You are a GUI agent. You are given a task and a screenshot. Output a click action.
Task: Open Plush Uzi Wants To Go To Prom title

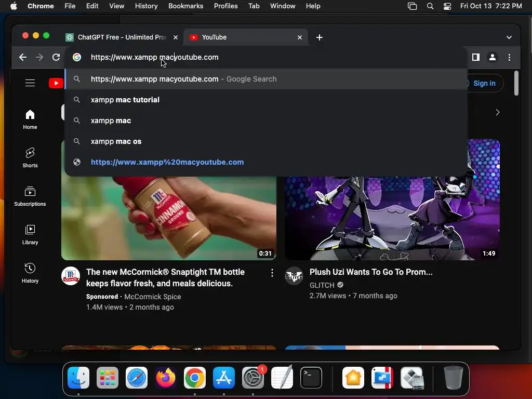tap(371, 272)
